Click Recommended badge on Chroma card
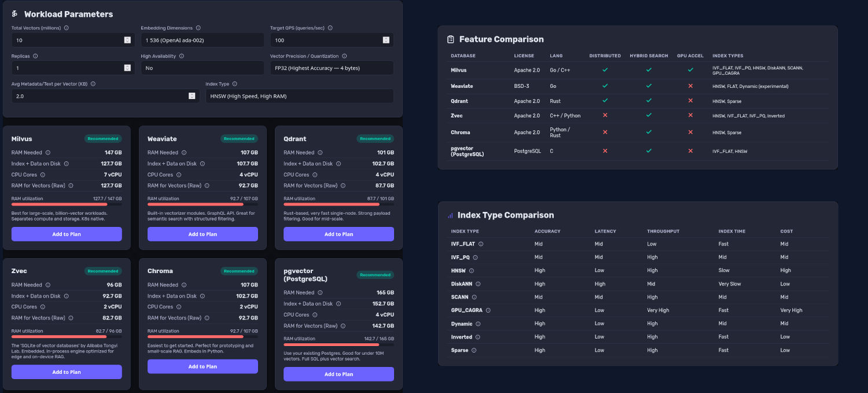 pos(239,271)
